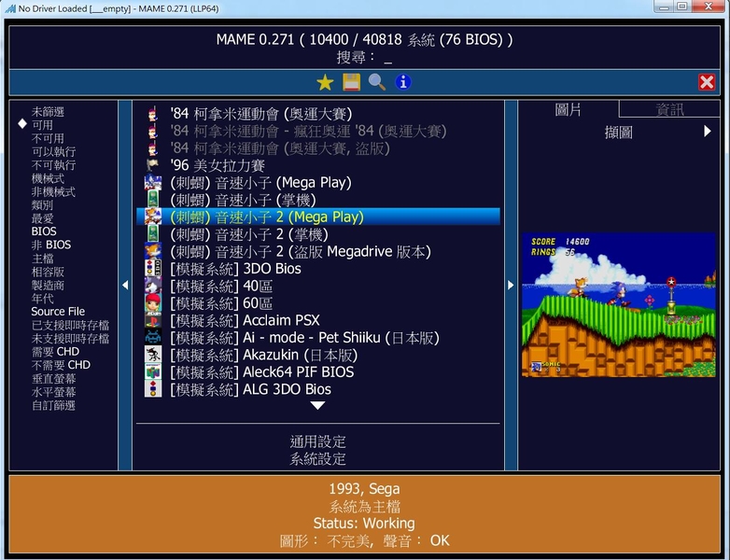Image resolution: width=730 pixels, height=560 pixels.
Task: Select the 需要 CHD filter
Action: pyautogui.click(x=55, y=352)
